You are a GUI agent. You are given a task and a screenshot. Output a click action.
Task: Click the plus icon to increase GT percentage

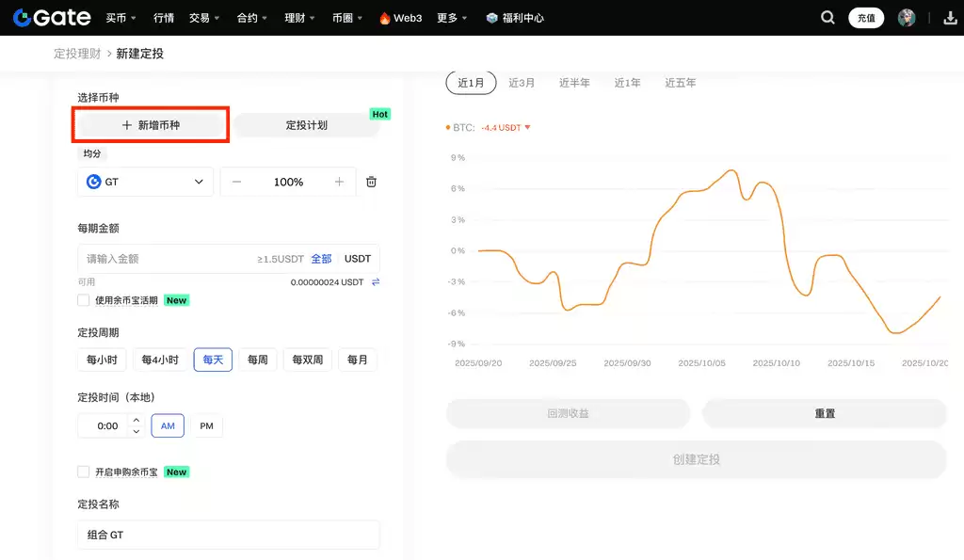339,182
